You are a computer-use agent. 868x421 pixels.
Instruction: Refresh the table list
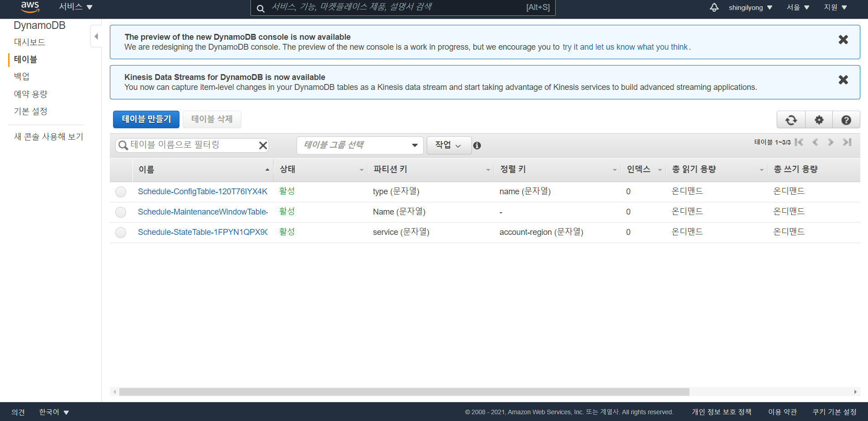coord(791,120)
